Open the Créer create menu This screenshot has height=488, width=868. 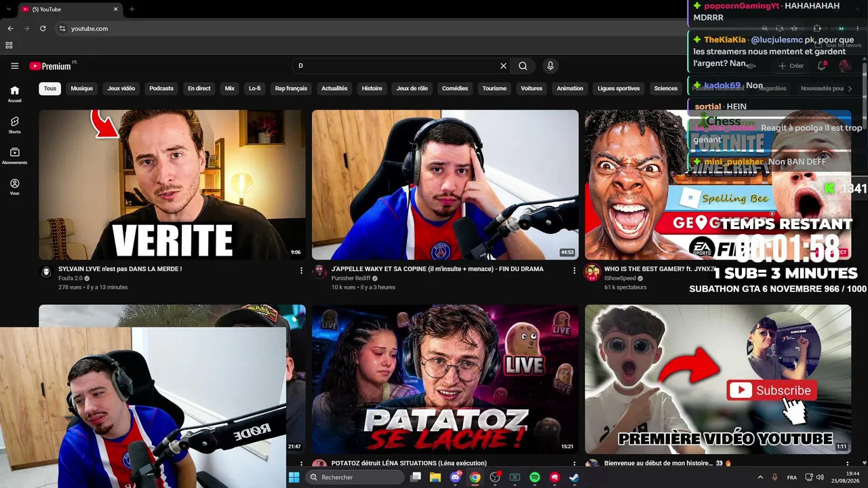791,66
